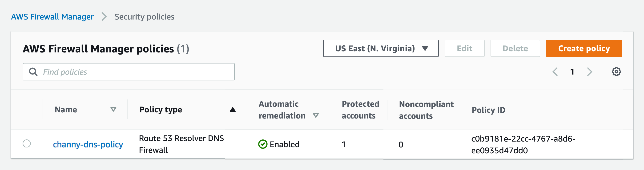The height and width of the screenshot is (170, 644).
Task: Select the channny-dns-policy radio button
Action: coord(27,143)
